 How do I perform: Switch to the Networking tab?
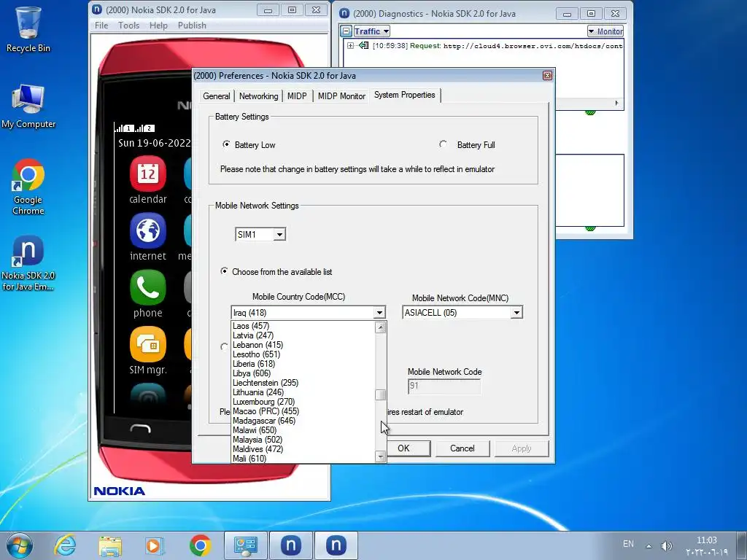[259, 96]
